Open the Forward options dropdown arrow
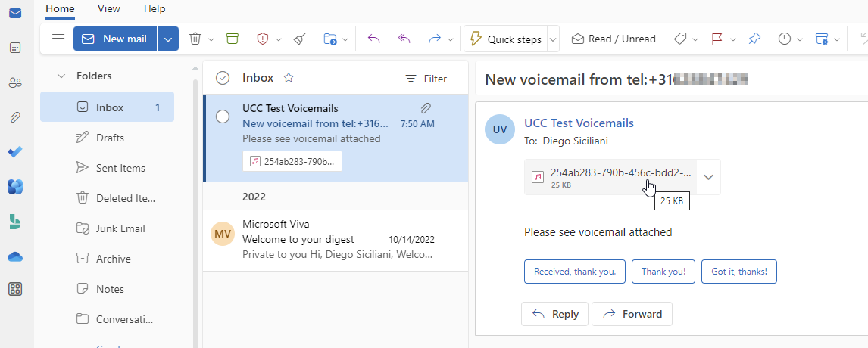 coord(451,39)
